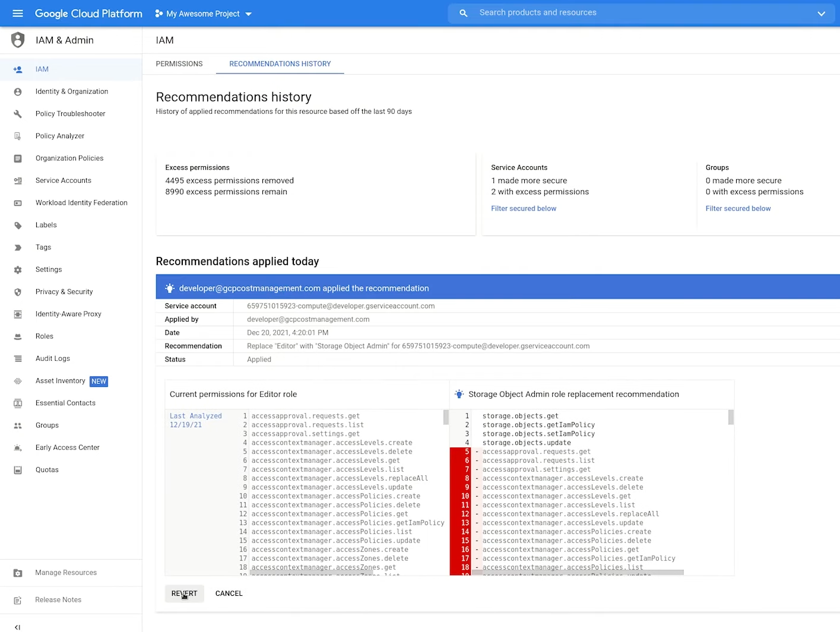The image size is (840, 632).
Task: Open the Filter secured below link under Service Accounts
Action: coord(523,208)
